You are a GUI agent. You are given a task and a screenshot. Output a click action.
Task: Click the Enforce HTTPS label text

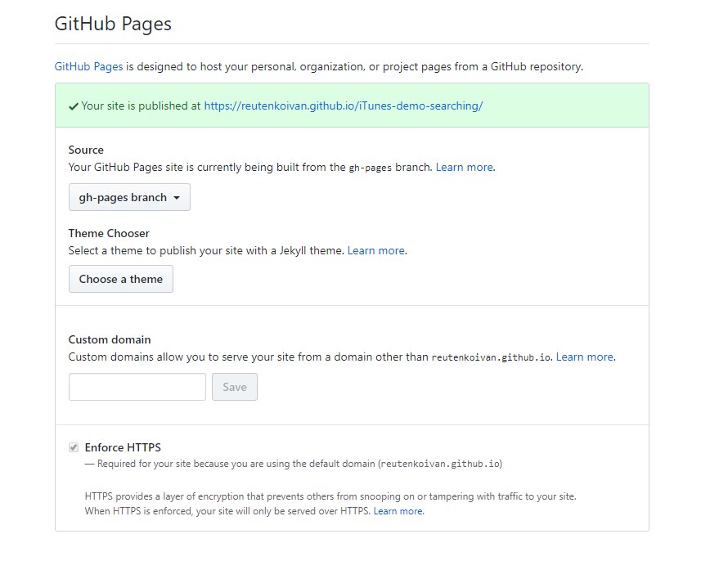click(123, 447)
